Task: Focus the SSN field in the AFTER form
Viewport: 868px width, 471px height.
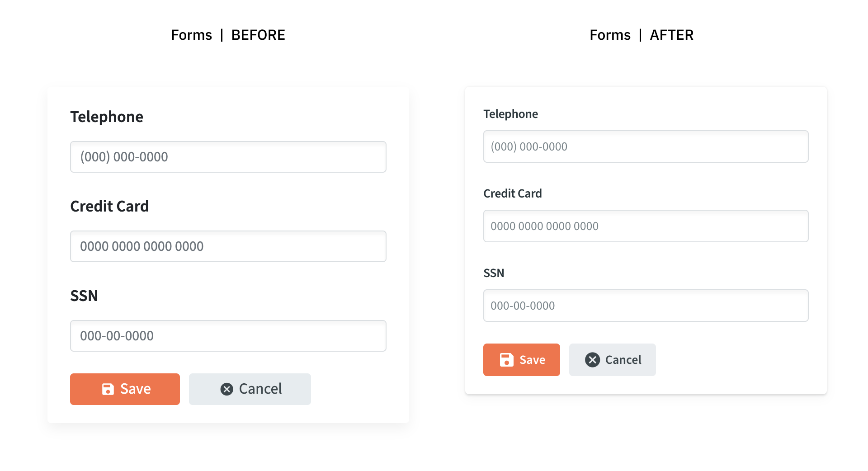Action: [646, 306]
